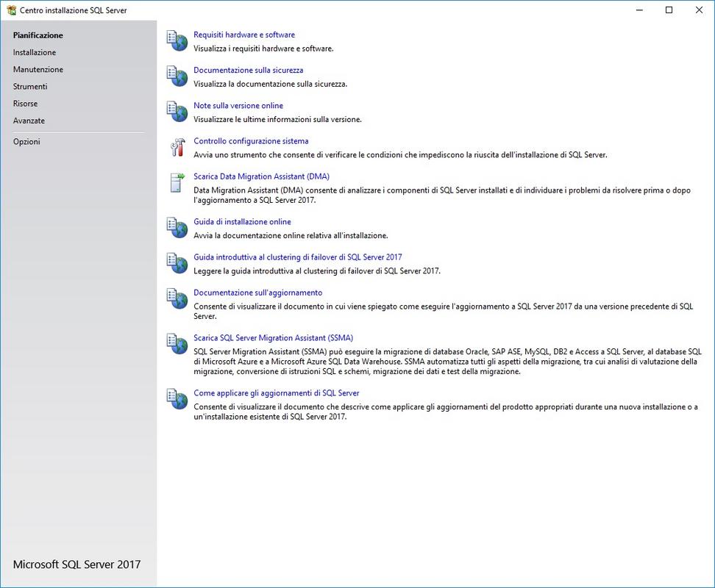This screenshot has height=588, width=715.
Task: Follow the Note sulla versione online link
Action: point(238,106)
